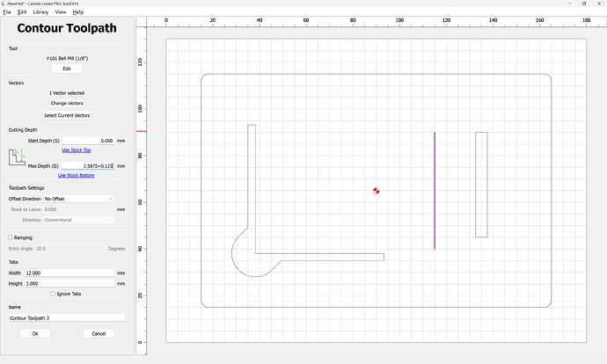Check the Ignore Tabs checkbox
The image size is (607, 364).
coord(53,294)
